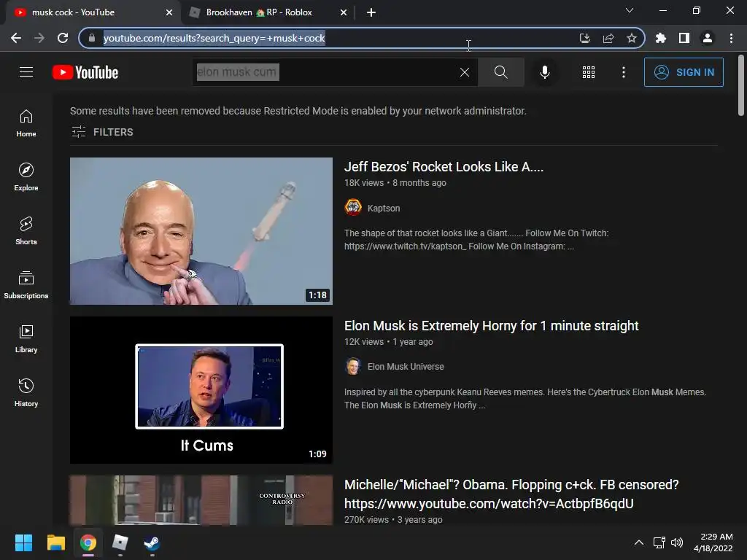Click the magnifier search button

click(500, 72)
